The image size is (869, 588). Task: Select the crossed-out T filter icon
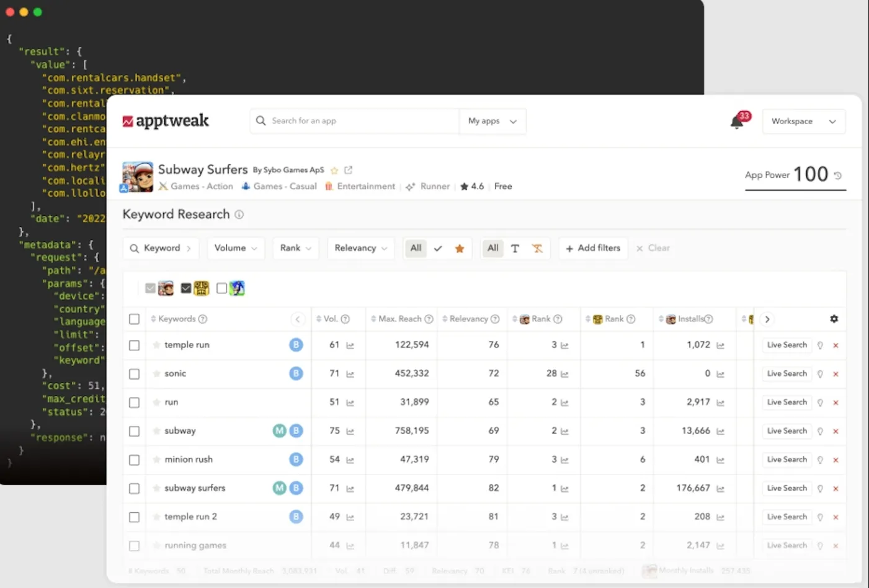click(537, 248)
